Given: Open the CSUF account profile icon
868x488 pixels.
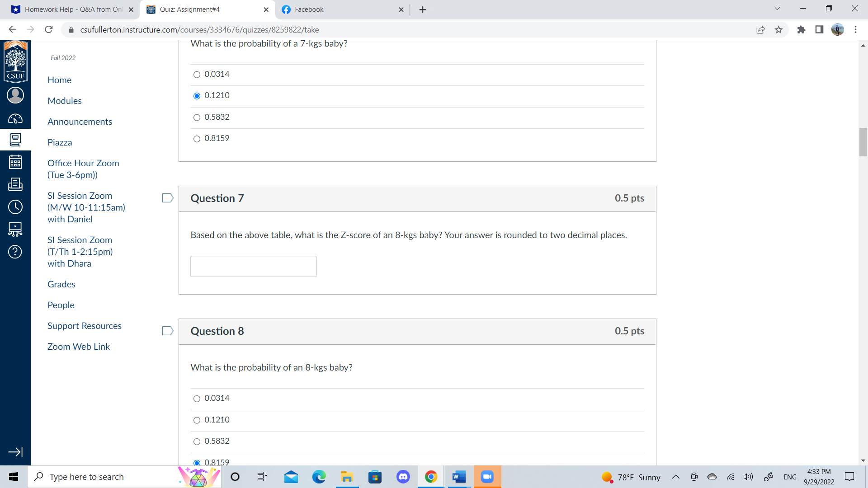Looking at the screenshot, I should coord(15,95).
